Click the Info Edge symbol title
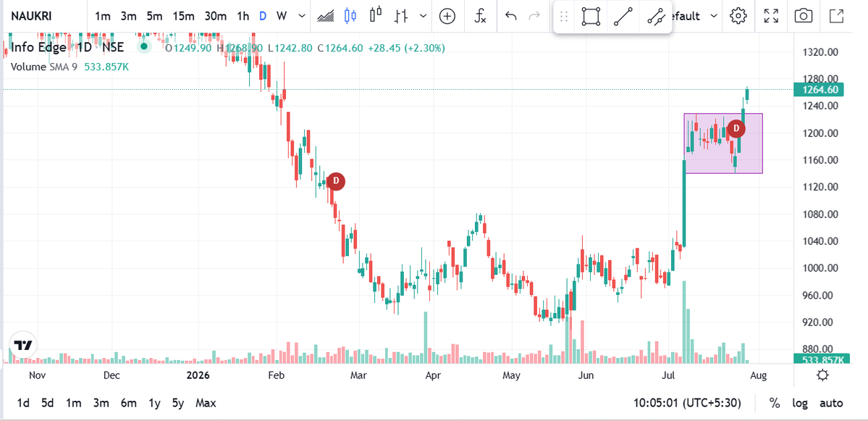The width and height of the screenshot is (868, 421). point(39,48)
